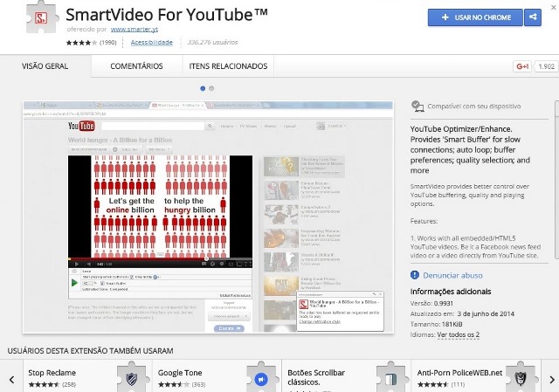The height and width of the screenshot is (392, 559).
Task: Click the Botões Scrollbar clássicos icon
Action: [390, 379]
